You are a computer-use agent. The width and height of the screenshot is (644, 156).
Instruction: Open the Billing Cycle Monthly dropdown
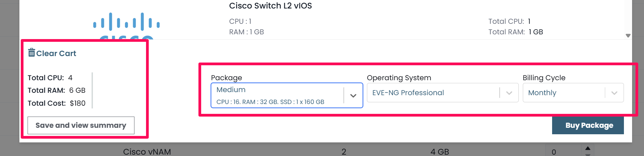coord(573,93)
